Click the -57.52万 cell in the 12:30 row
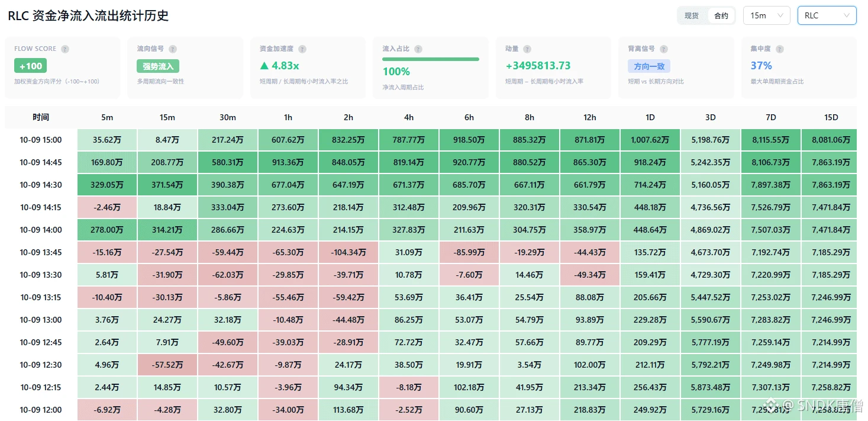Screen dimensions: 868x421 point(167,365)
